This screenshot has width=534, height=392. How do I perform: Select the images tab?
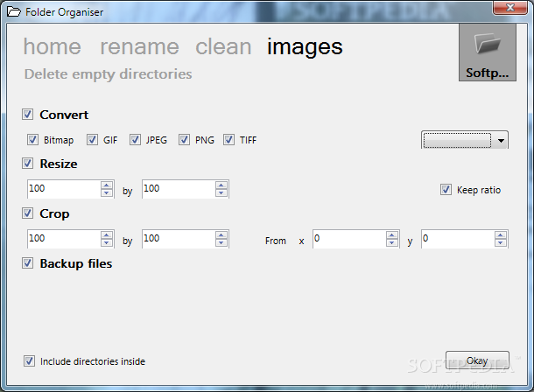click(x=305, y=47)
